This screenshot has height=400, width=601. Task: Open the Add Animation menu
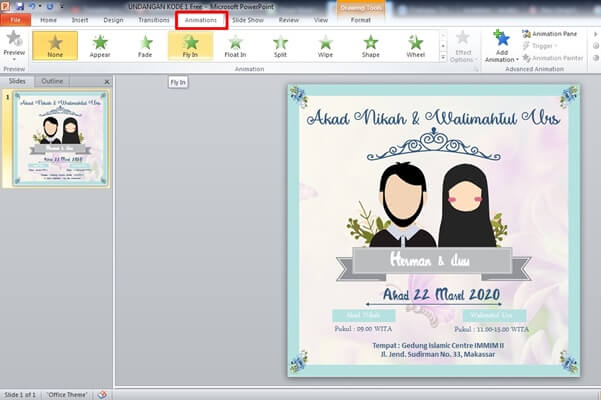pos(501,46)
